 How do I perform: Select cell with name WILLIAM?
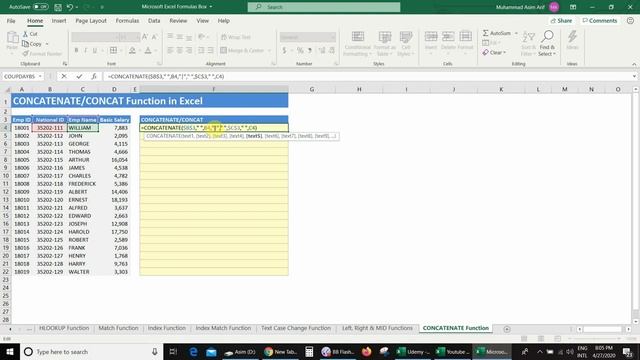coord(82,128)
